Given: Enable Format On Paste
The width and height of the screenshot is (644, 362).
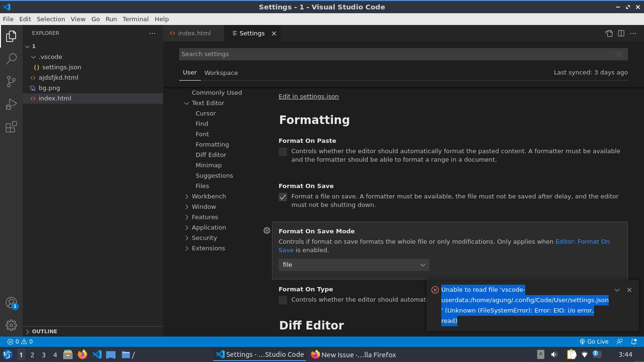Looking at the screenshot, I should pyautogui.click(x=283, y=151).
